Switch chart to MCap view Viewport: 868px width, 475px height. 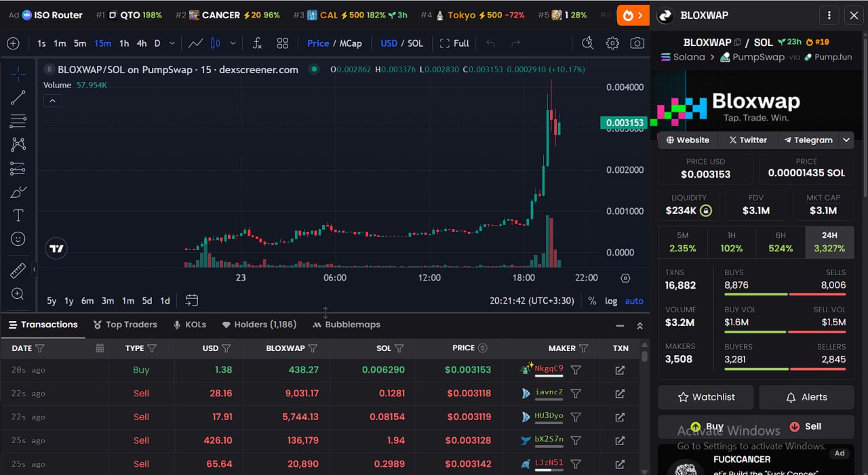click(351, 43)
